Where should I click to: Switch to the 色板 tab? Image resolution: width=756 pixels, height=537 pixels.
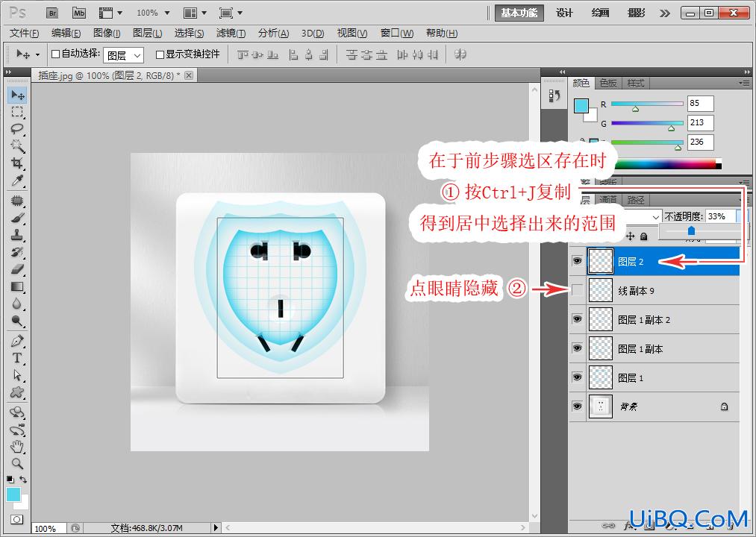608,84
